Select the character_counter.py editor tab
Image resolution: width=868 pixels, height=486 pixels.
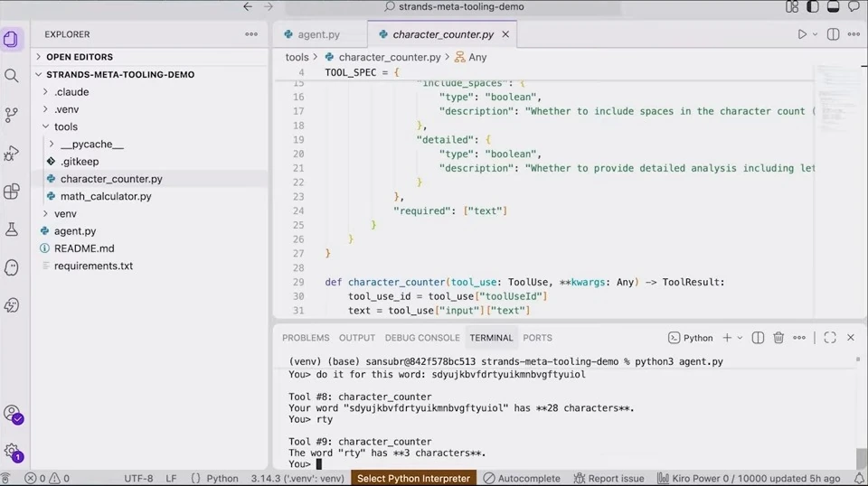[x=442, y=34]
